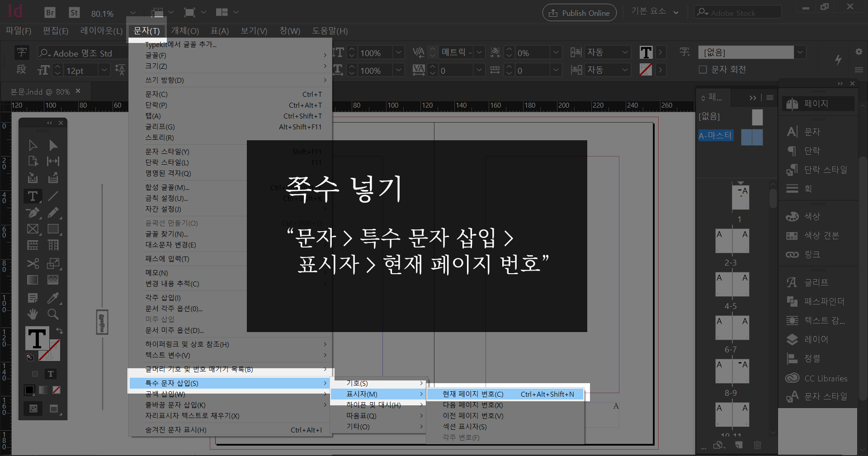The width and height of the screenshot is (868, 456).
Task: Increase font size stepper arrow
Action: coord(57,67)
